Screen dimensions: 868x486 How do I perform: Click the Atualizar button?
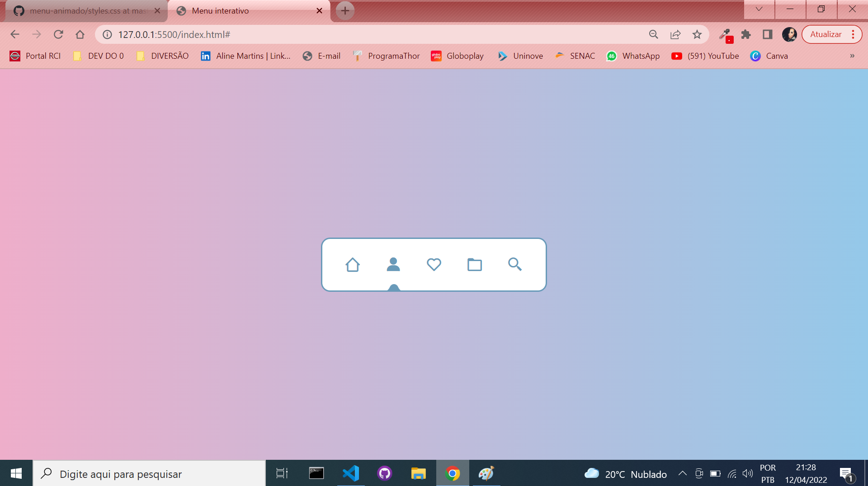click(x=827, y=34)
